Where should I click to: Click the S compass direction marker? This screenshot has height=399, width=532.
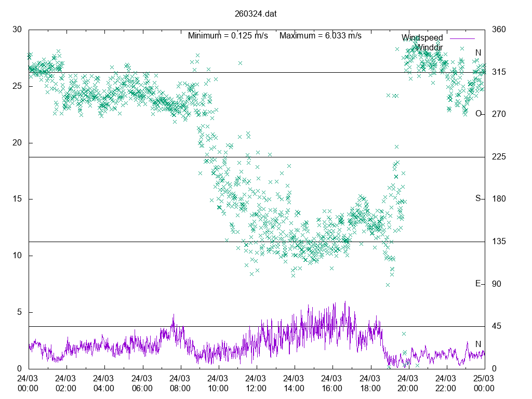[x=478, y=198]
